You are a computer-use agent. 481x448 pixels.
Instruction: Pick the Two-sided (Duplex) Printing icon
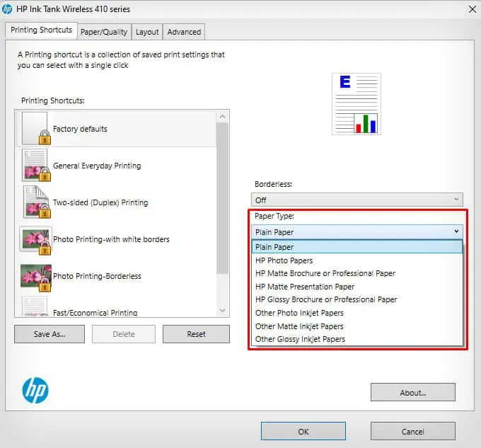click(37, 202)
